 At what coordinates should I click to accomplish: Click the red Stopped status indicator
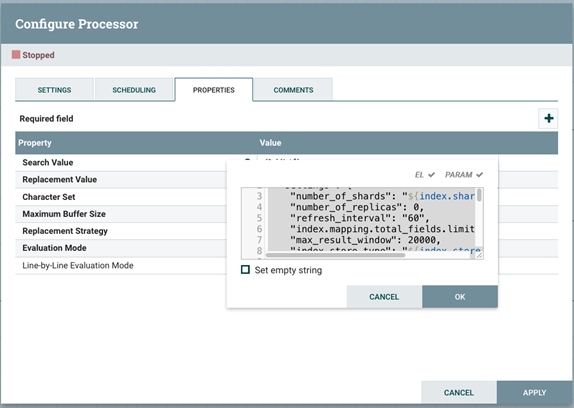tap(16, 55)
